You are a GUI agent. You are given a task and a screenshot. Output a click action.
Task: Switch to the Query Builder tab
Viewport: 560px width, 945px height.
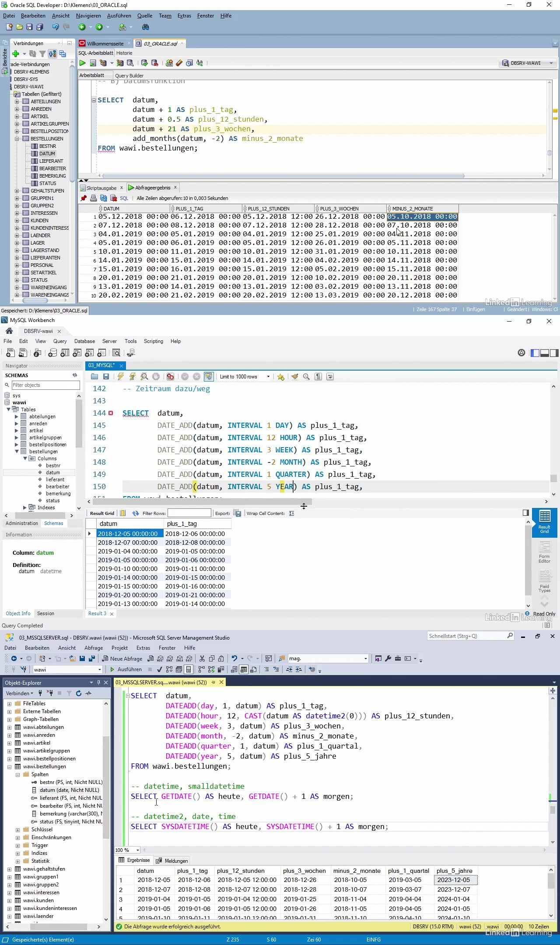[x=129, y=76]
